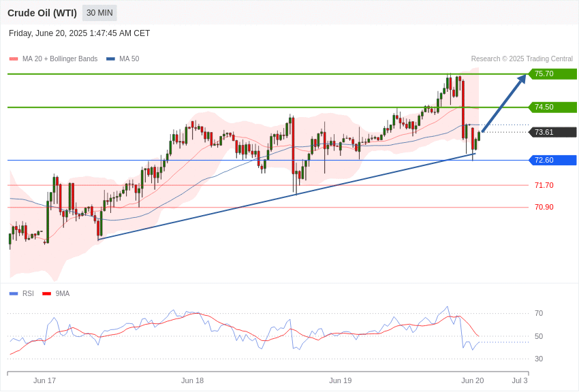
Task: Click the green 74.50 resistance price tag
Action: pyautogui.click(x=553, y=108)
